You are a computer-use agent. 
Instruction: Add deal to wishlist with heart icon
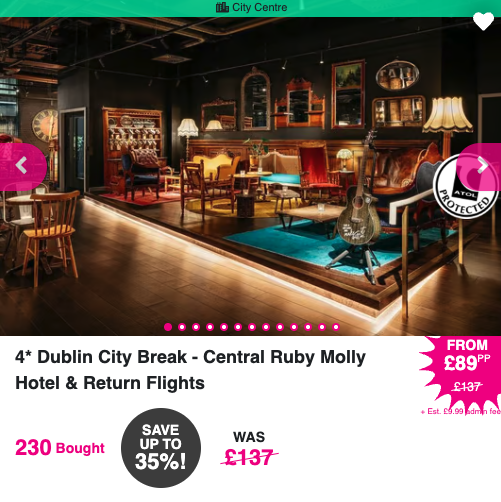(x=483, y=21)
